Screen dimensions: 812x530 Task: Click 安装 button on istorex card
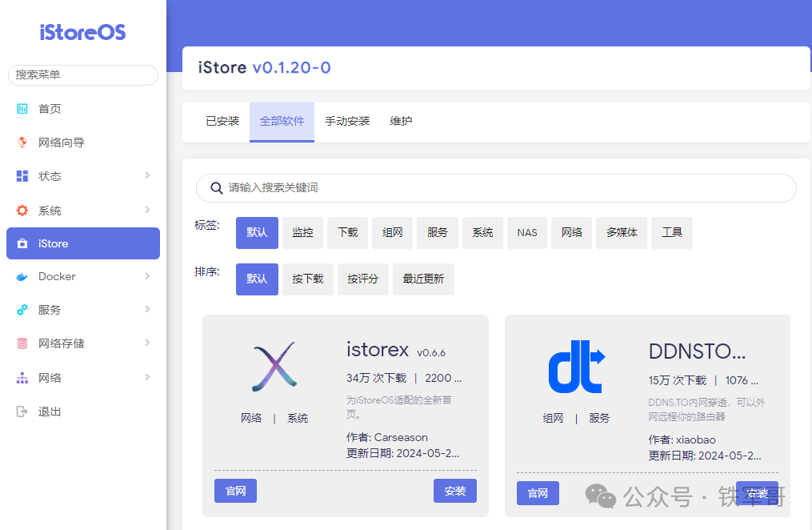click(x=454, y=490)
